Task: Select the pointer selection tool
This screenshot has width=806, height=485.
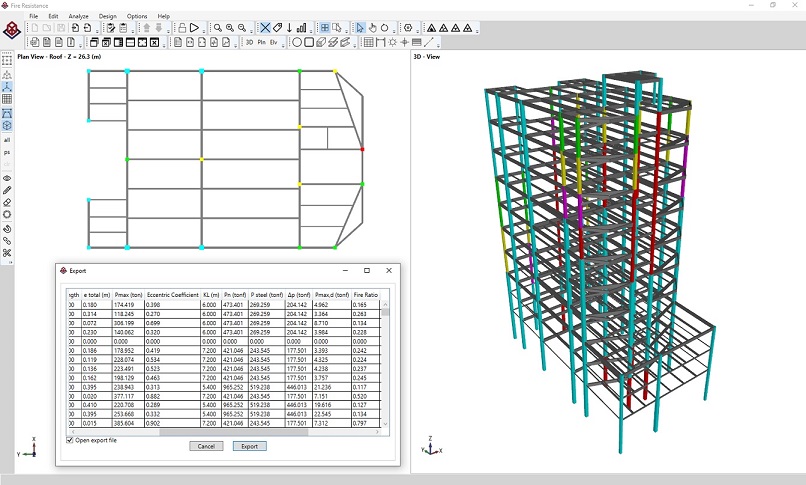Action: pos(360,28)
